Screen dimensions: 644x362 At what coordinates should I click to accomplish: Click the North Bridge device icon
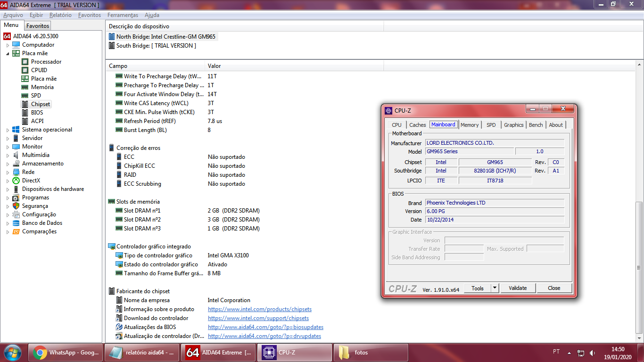click(112, 36)
